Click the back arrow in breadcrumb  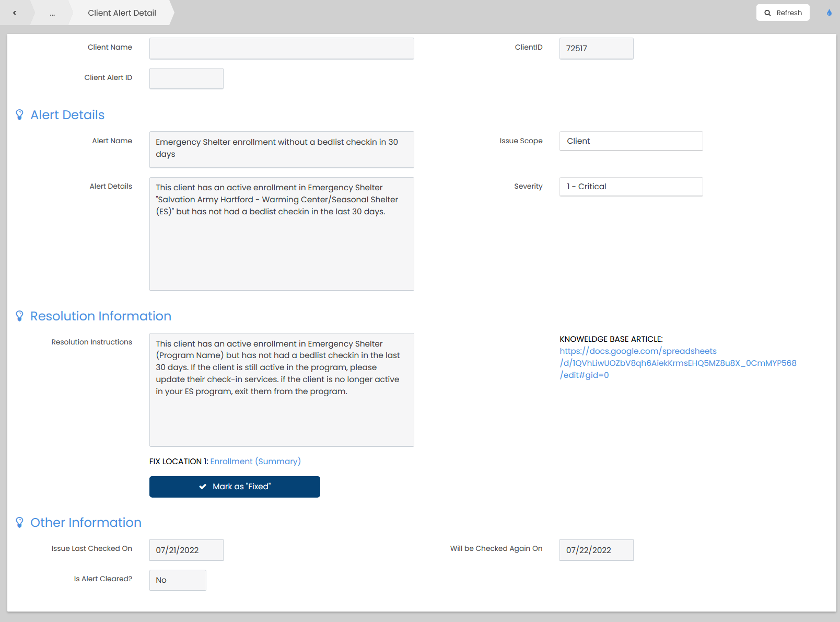click(15, 13)
